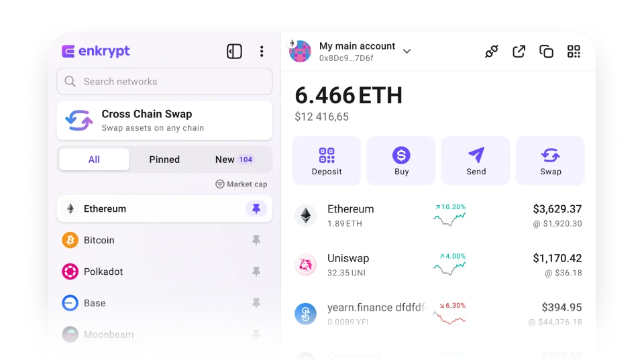Pin the Polkadot network
Viewport: 644px width, 362px height.
click(256, 271)
